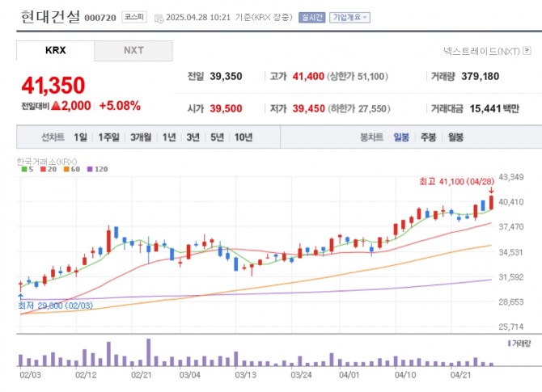The height and width of the screenshot is (392, 542).
Task: Switch to the NXT tab
Action: [x=133, y=50]
